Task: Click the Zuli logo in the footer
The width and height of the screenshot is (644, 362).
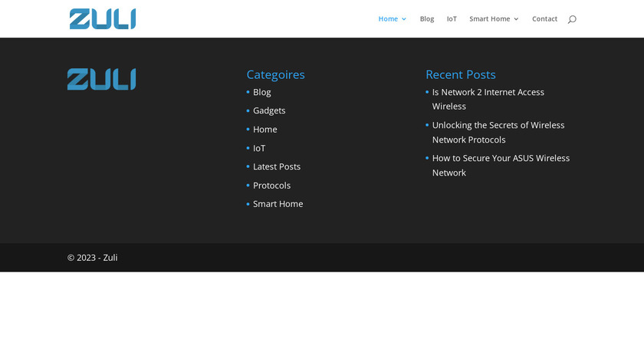Action: 101,80
